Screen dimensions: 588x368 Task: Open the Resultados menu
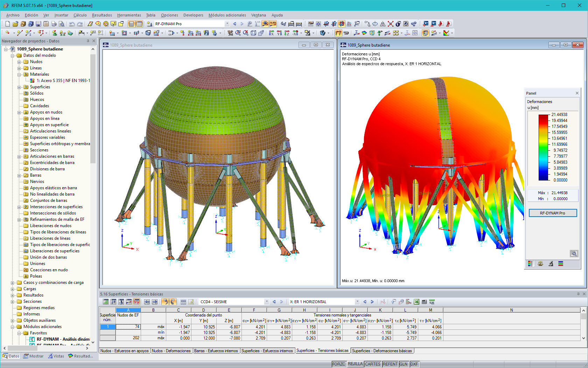click(x=102, y=15)
